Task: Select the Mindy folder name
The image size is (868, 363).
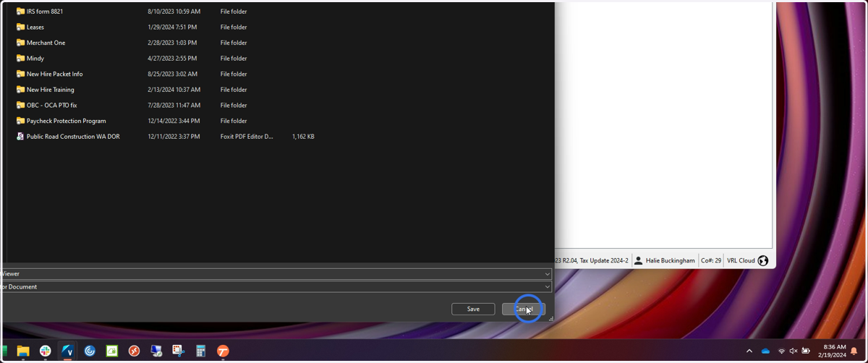Action: 35,58
